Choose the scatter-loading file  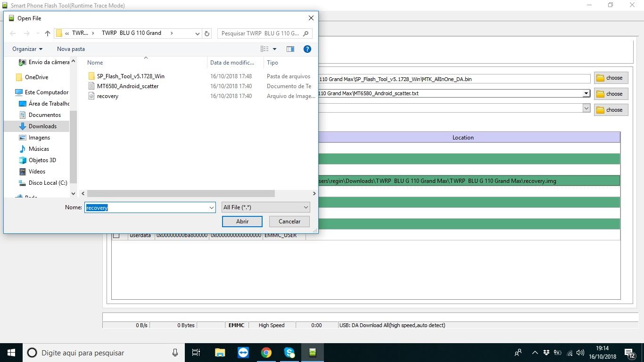click(x=611, y=94)
